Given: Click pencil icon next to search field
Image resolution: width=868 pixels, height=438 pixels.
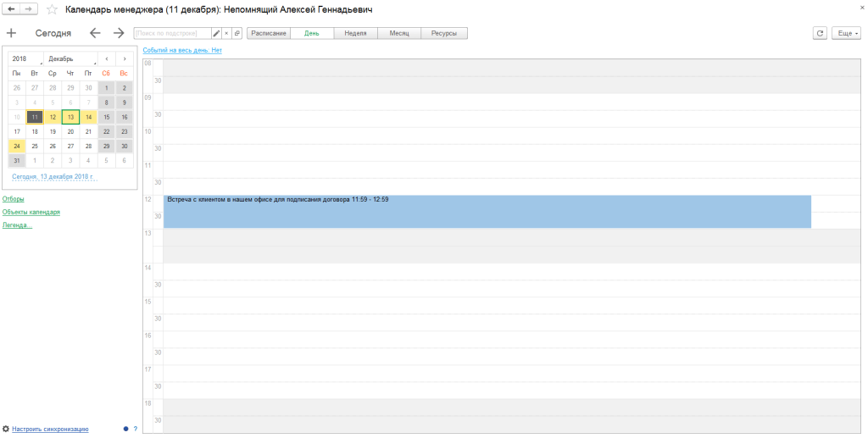Looking at the screenshot, I should (216, 33).
